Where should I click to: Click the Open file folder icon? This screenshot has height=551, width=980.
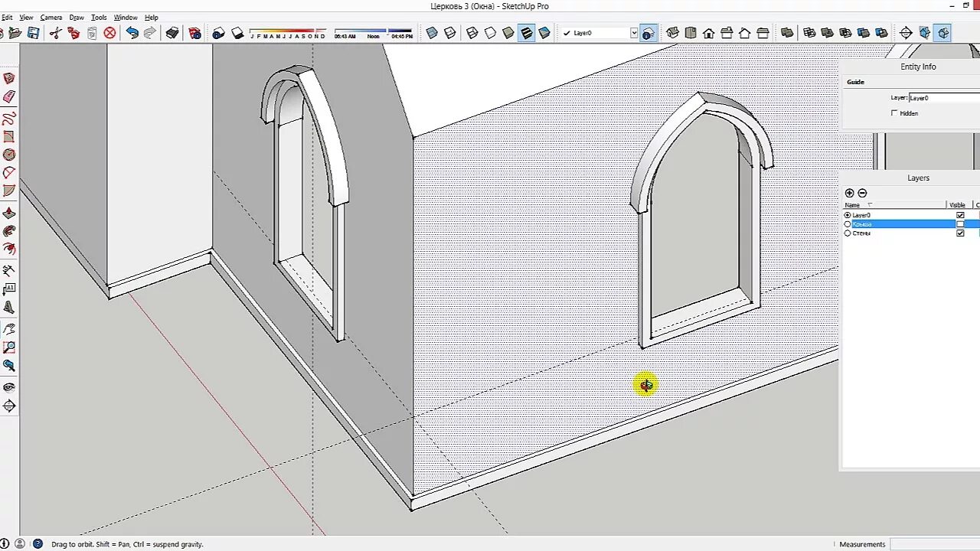coord(15,33)
